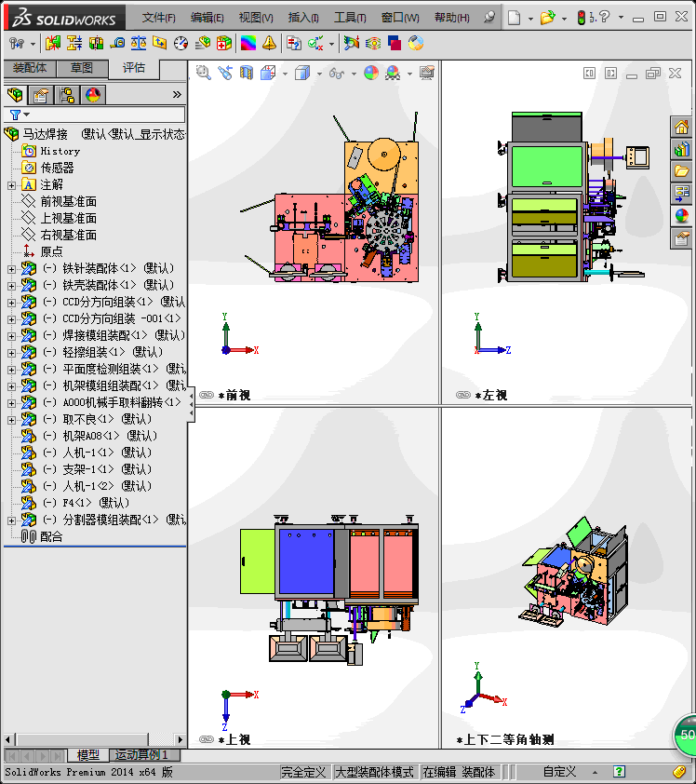Select the 配合 mates folder

click(51, 537)
